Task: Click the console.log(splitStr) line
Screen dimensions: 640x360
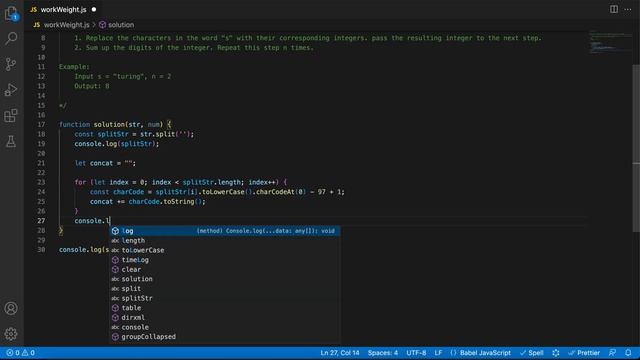Action: 117,144
